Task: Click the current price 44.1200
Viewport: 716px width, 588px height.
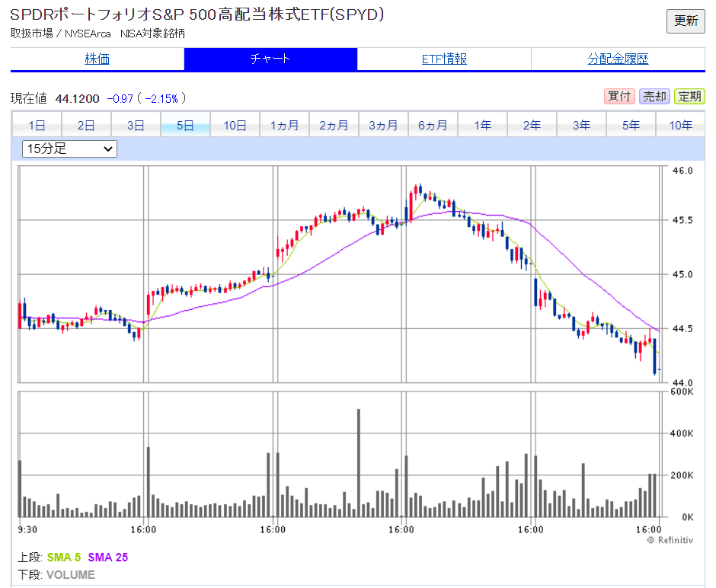Action: pyautogui.click(x=77, y=98)
